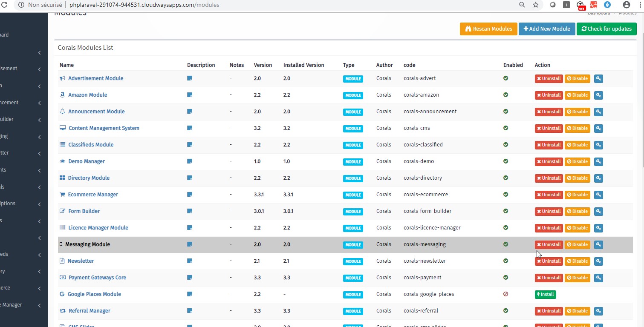Click MODULE type badge for Directory Module
This screenshot has width=644, height=327.
coord(353,178)
